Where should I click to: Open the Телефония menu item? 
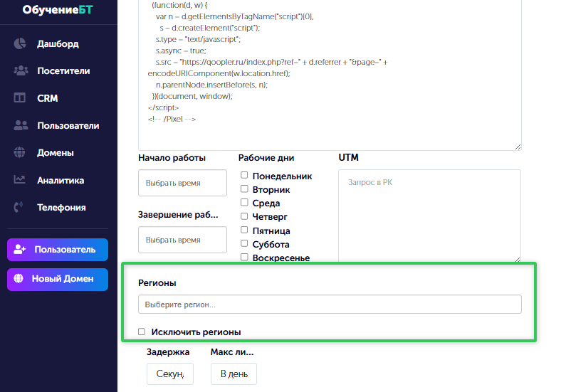61,208
